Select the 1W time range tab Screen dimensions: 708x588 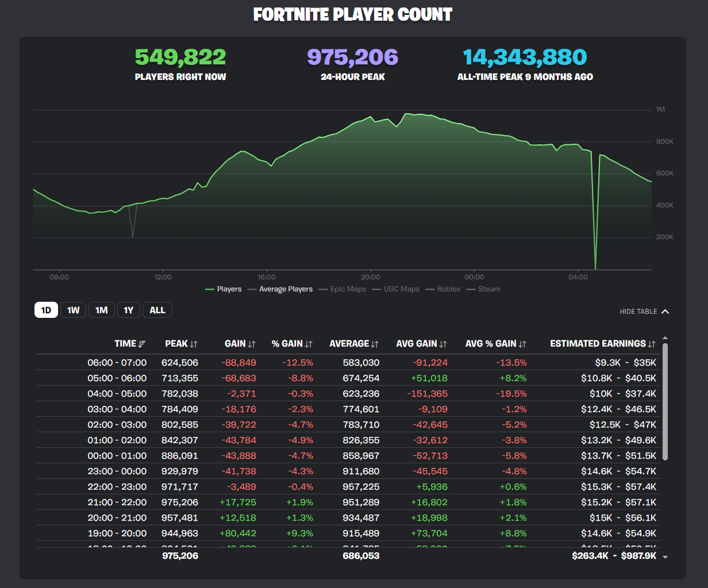pos(73,310)
